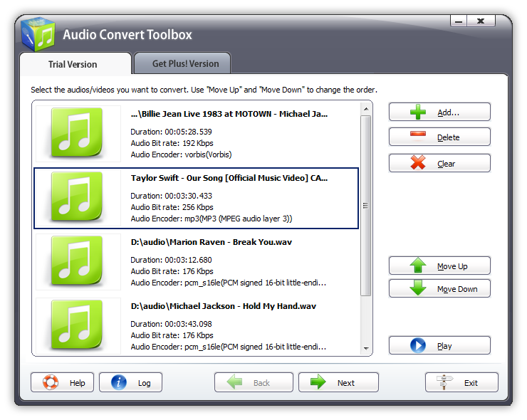Click the green Back arrow icon
527x420 pixels.
pyautogui.click(x=234, y=382)
